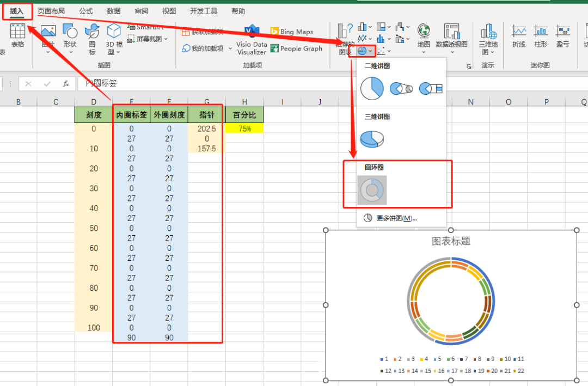Switch to the 页面布局 tab
This screenshot has height=386, width=588.
point(51,11)
